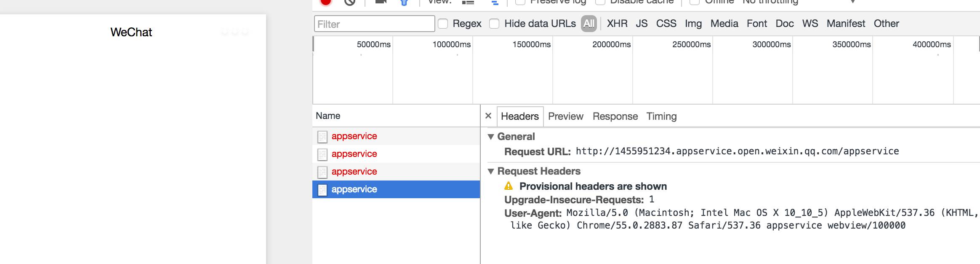Enable the Regex checkbox
This screenshot has height=264, width=980.
pos(443,24)
